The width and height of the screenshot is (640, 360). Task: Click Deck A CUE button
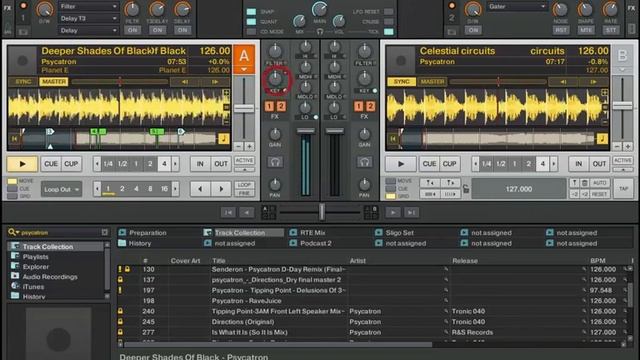pyautogui.click(x=51, y=164)
